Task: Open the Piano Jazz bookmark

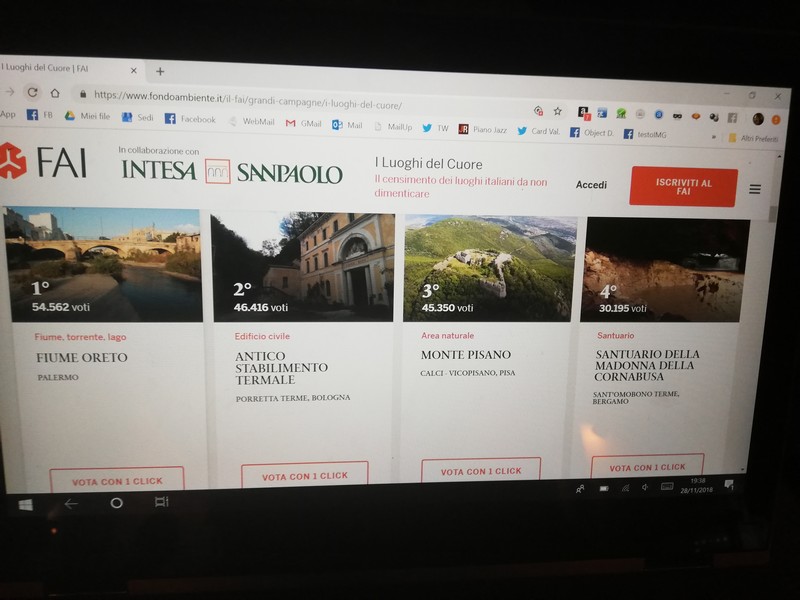Action: (x=482, y=130)
